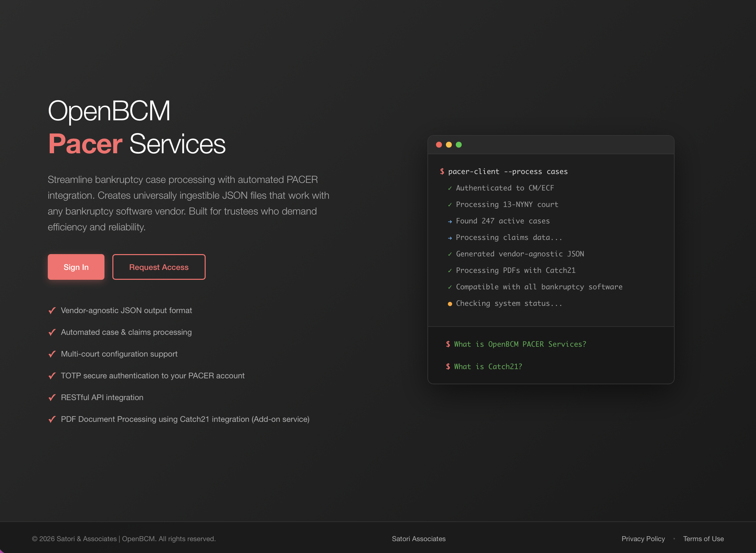
Task: Open the Terms of Use link
Action: point(704,538)
